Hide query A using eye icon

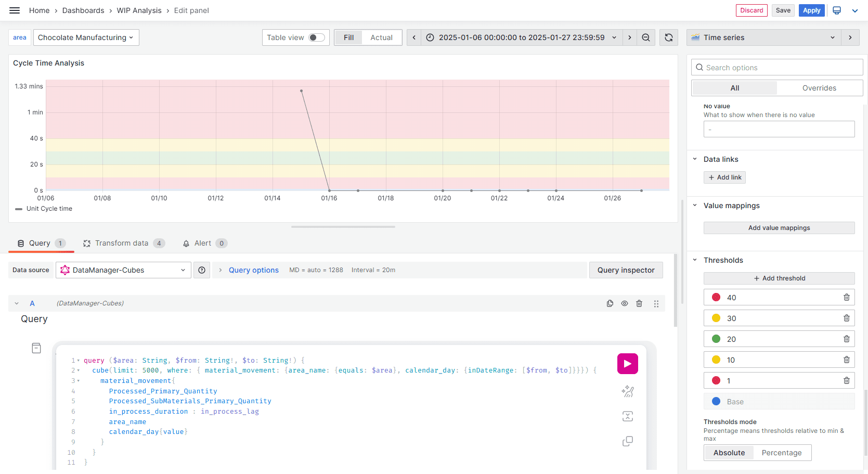(625, 303)
